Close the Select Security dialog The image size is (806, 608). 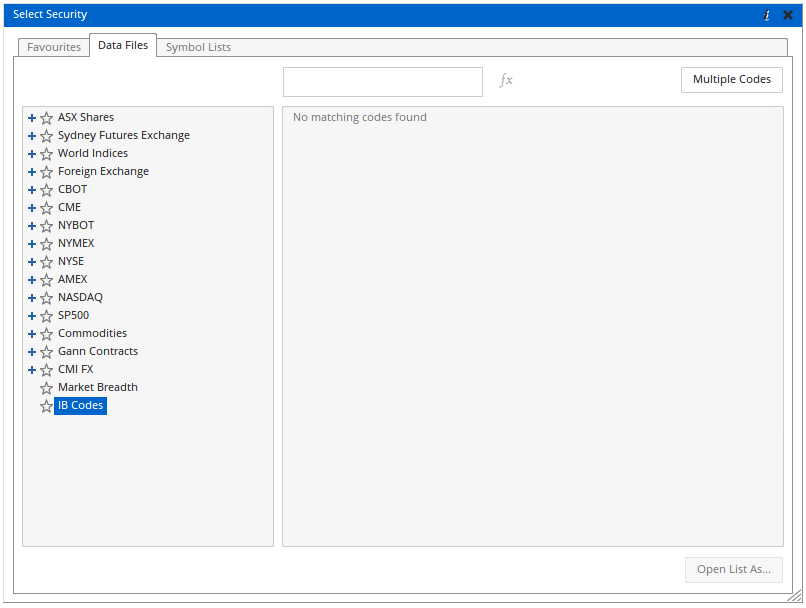point(787,15)
